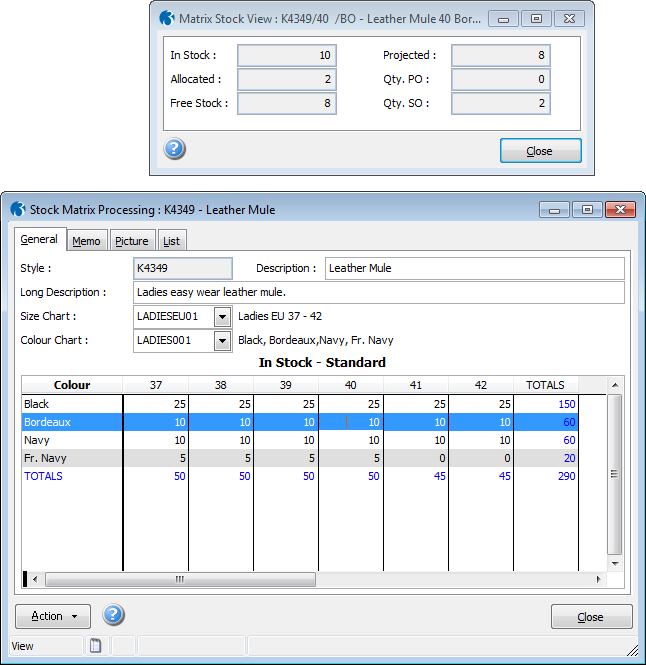Click Fr. Navy size 41 cell showing 0
This screenshot has width=646, height=665.
tap(416, 458)
